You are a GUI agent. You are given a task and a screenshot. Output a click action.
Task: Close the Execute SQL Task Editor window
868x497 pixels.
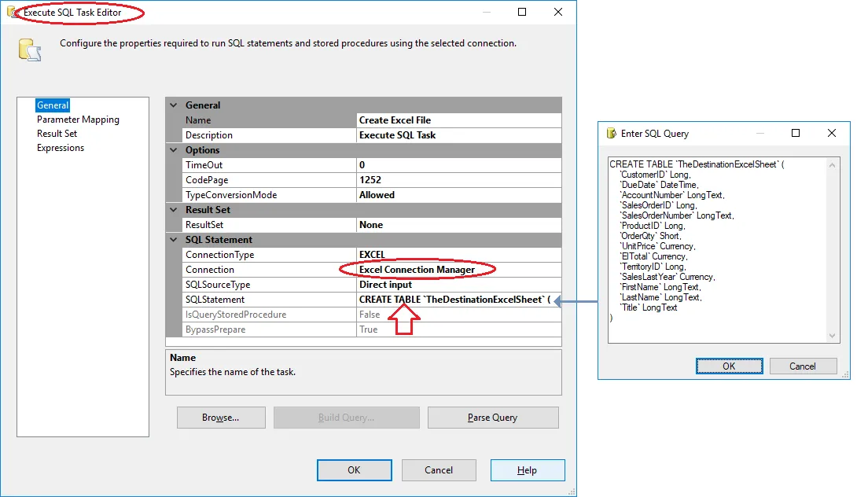tap(558, 12)
